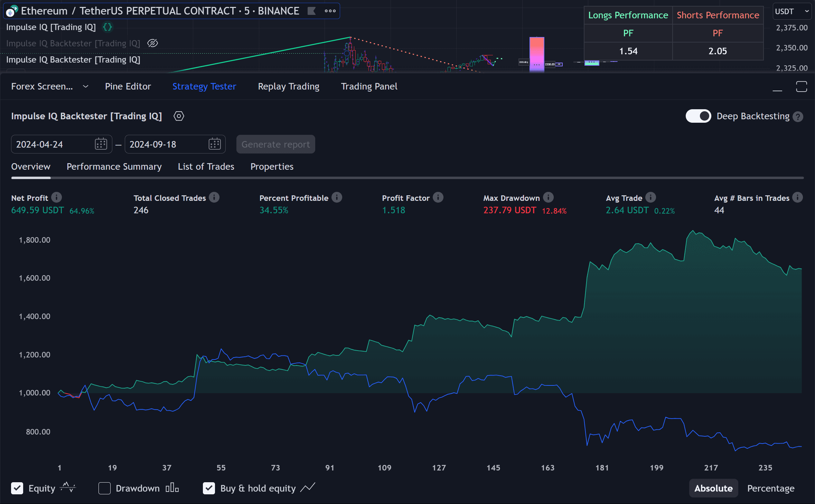Switch to Performance Summary tab
815x504 pixels.
coord(114,167)
